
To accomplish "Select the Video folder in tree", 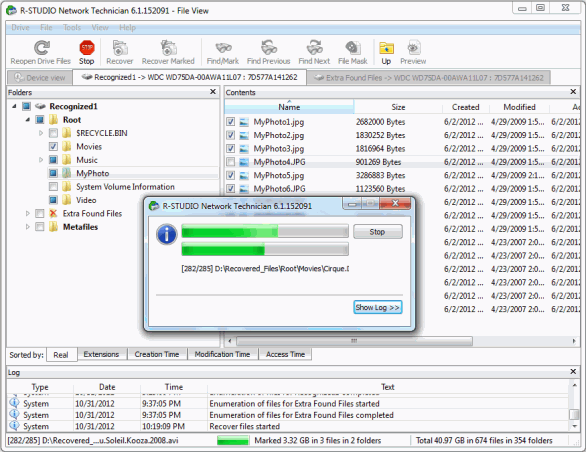I will 86,200.
